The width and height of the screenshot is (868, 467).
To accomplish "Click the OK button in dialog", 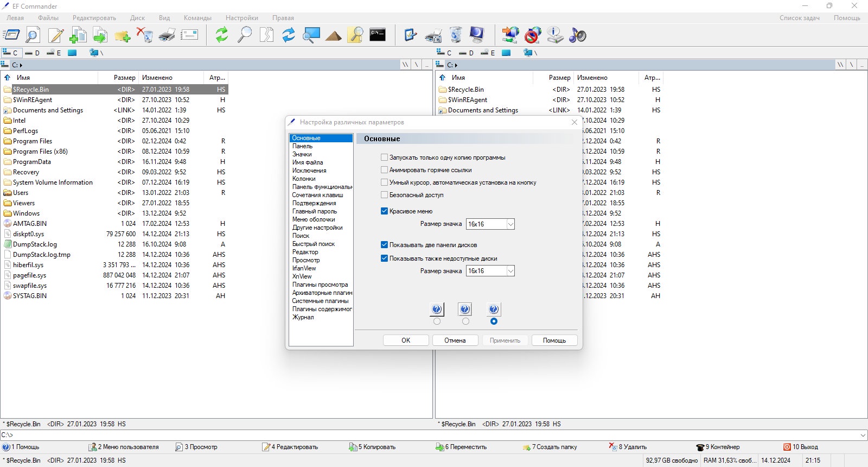I will click(x=406, y=340).
